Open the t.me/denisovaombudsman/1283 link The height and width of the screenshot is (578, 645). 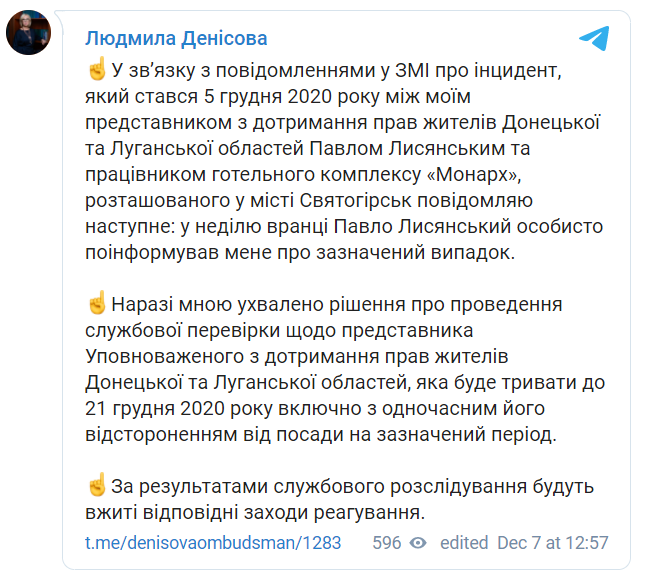[x=214, y=543]
